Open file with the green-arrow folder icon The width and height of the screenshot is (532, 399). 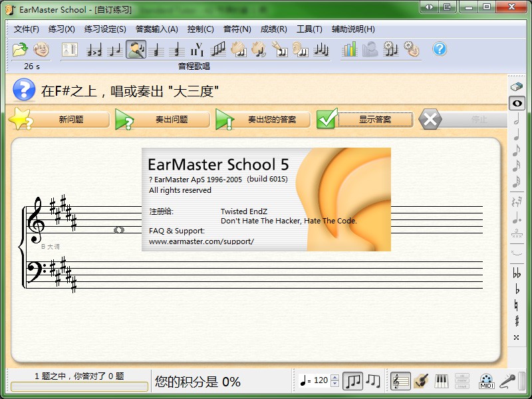pyautogui.click(x=20, y=49)
